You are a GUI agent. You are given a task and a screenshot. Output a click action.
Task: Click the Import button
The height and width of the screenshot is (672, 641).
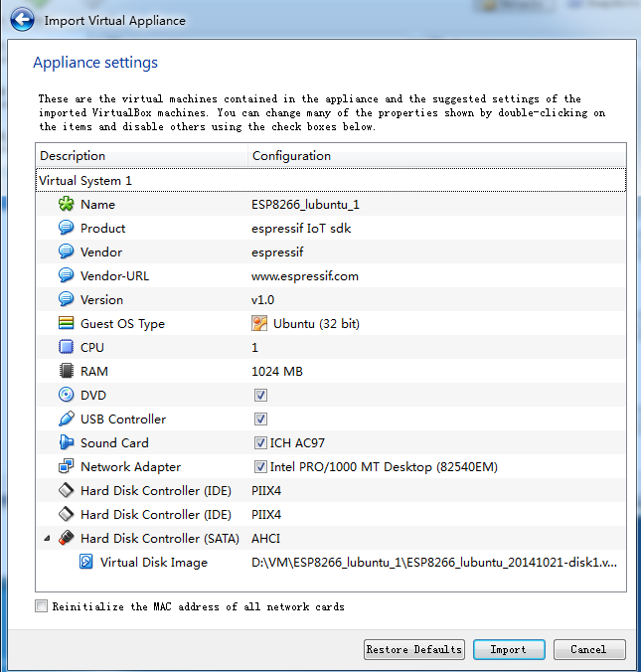(x=509, y=649)
